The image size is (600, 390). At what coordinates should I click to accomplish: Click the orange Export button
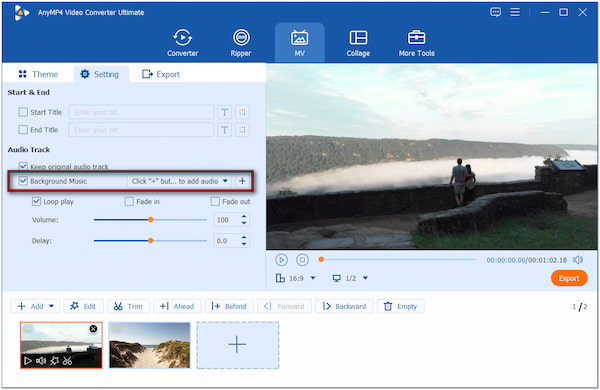tap(569, 278)
